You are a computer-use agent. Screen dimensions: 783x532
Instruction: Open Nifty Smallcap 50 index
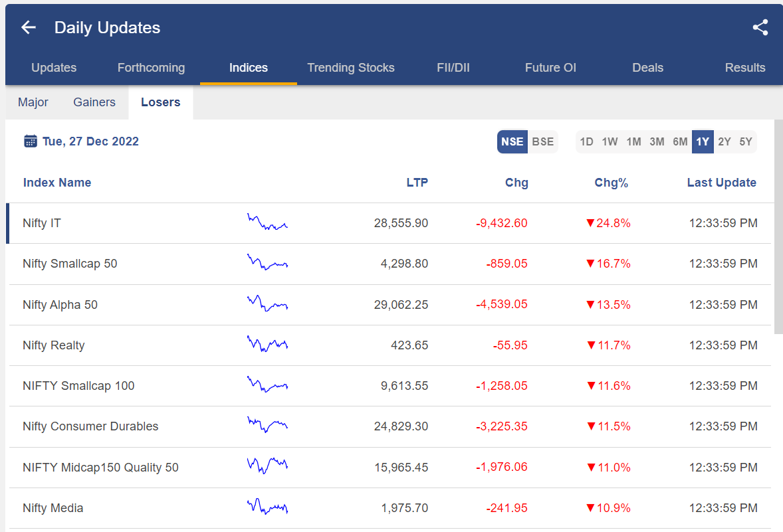point(70,264)
